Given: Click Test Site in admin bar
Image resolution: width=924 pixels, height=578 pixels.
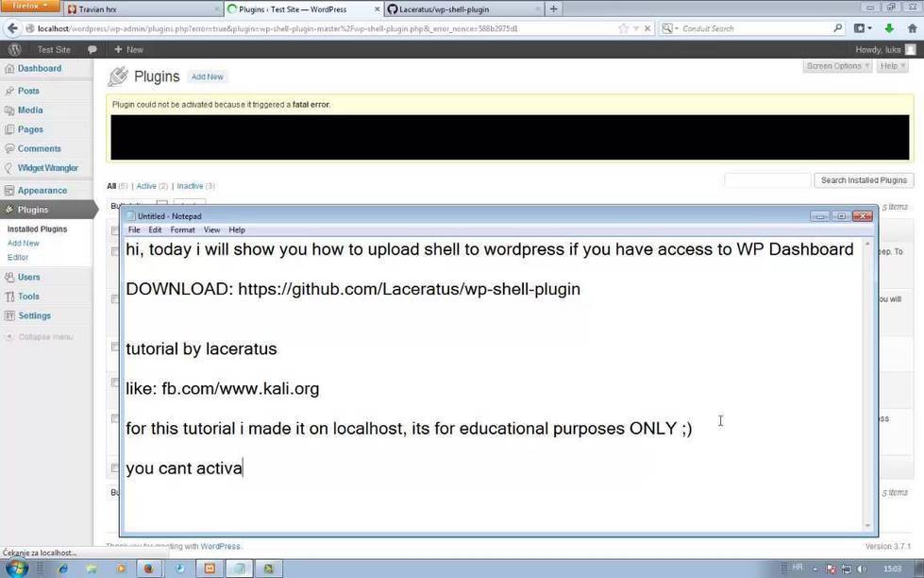Looking at the screenshot, I should click(54, 49).
